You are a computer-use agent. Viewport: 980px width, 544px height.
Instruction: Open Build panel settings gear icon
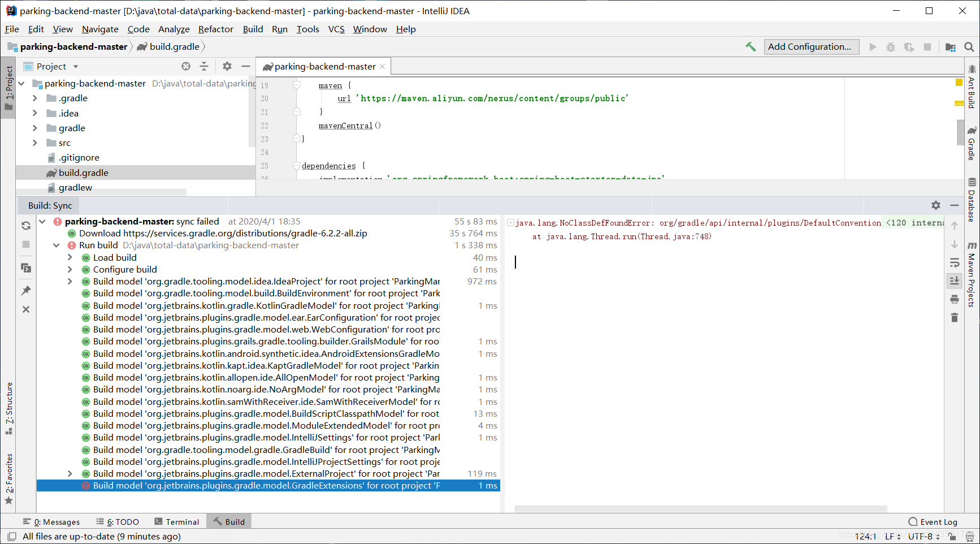[x=936, y=205]
